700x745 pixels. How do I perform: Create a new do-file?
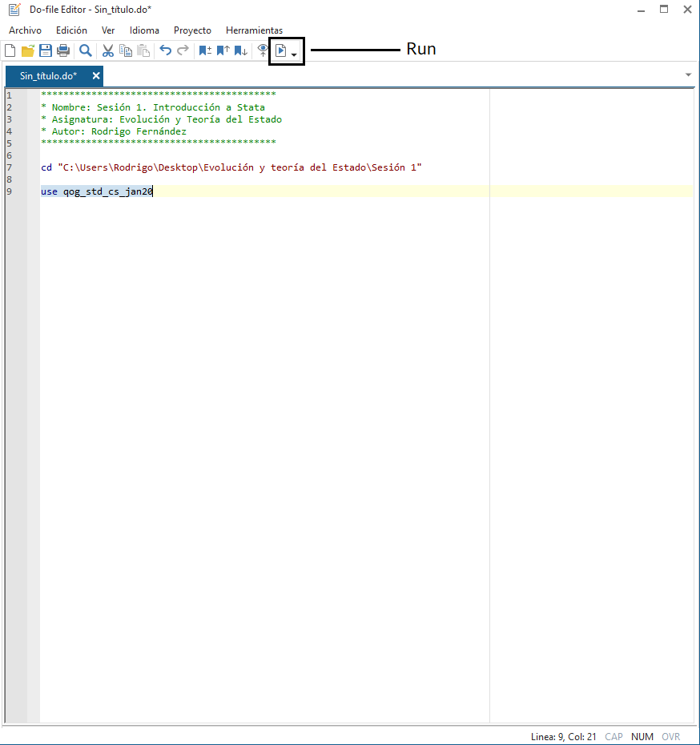[10, 51]
